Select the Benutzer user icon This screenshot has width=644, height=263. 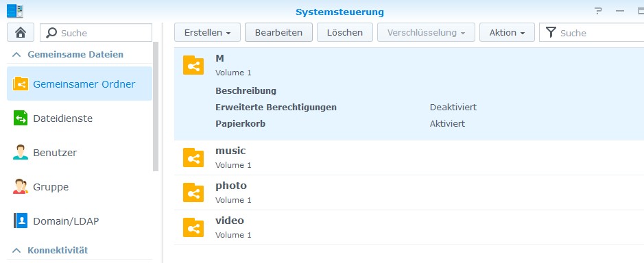21,153
